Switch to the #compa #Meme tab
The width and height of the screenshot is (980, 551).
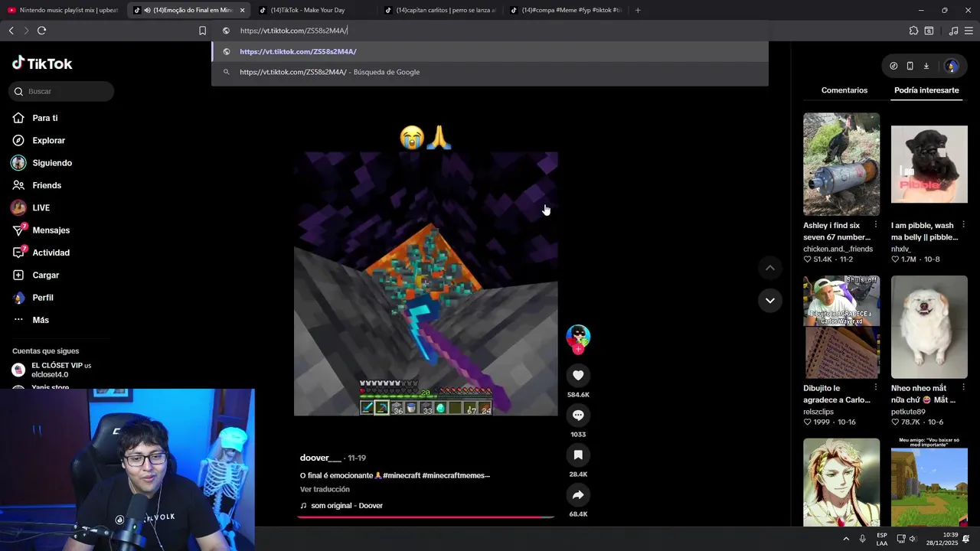tap(564, 10)
